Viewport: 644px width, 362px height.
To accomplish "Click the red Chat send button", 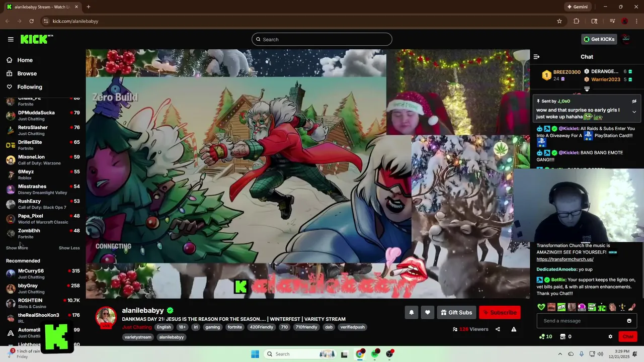I will pyautogui.click(x=628, y=337).
